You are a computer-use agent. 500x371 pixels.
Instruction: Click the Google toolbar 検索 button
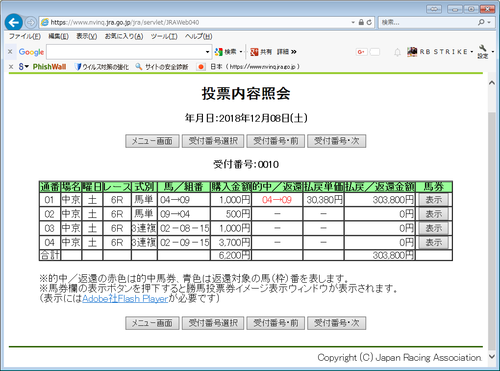click(226, 52)
